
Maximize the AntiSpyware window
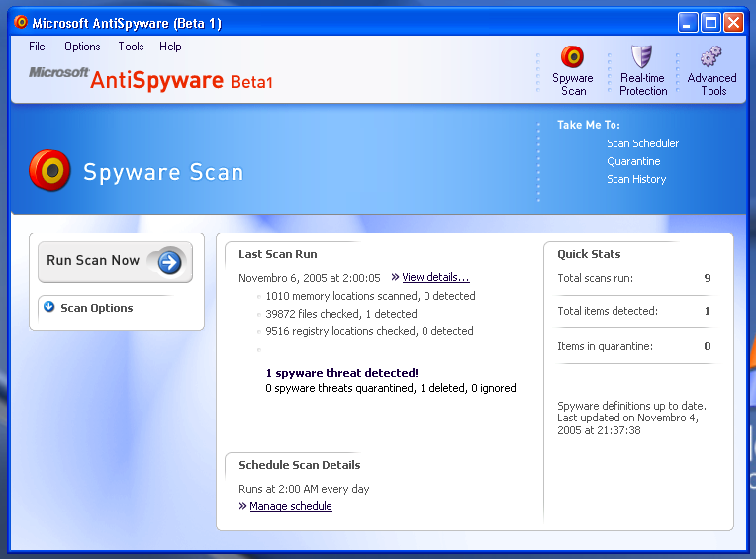pos(710,22)
